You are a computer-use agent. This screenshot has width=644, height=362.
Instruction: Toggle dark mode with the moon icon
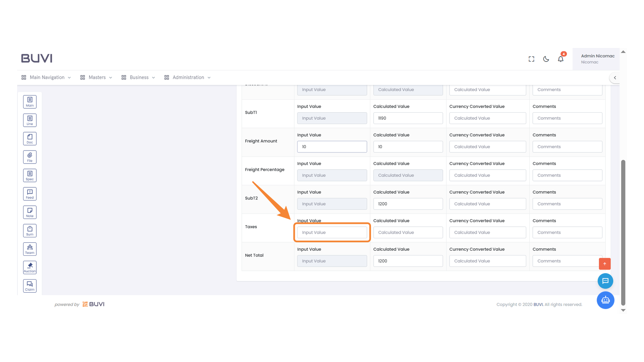click(546, 59)
